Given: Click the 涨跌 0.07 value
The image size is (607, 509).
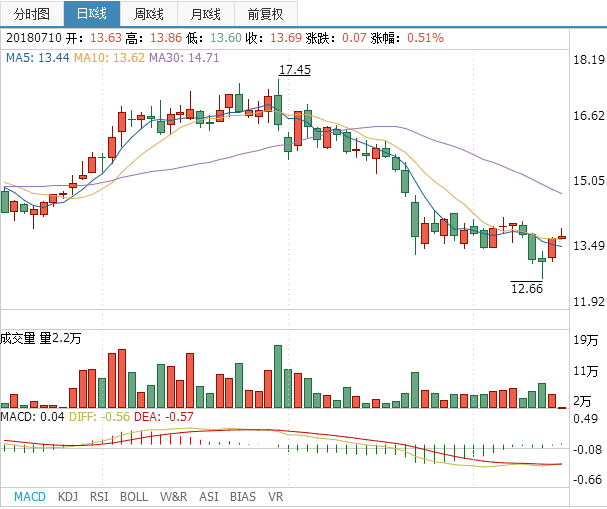Looking at the screenshot, I should pos(354,38).
